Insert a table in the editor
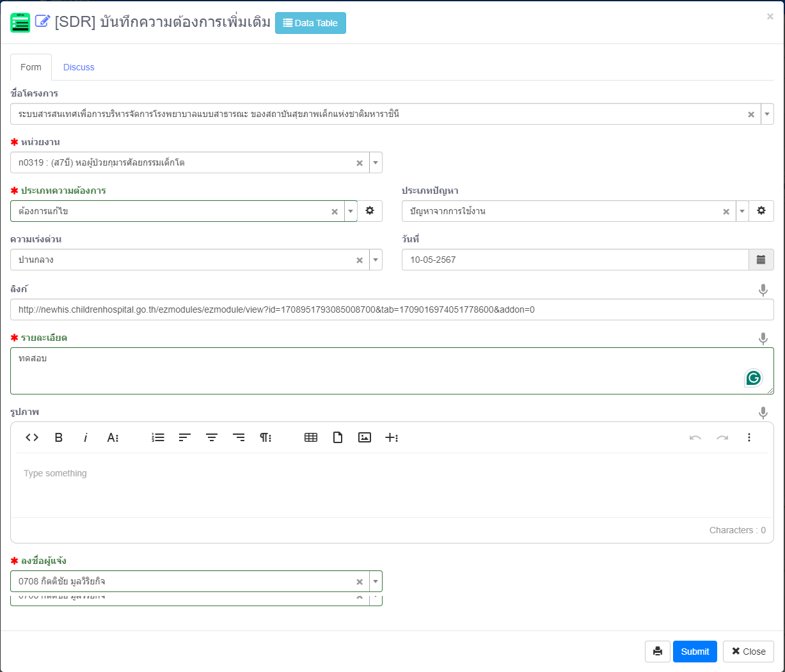Screen dimensions: 785x672 tap(311, 437)
